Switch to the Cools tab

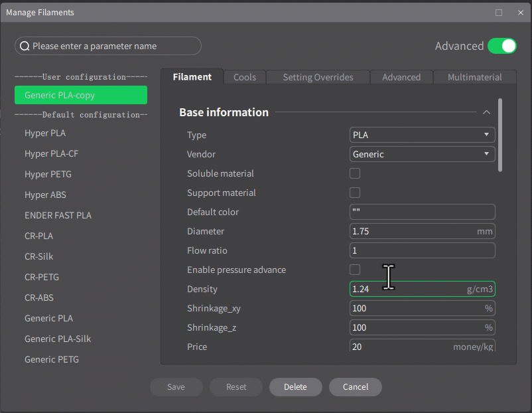point(244,77)
